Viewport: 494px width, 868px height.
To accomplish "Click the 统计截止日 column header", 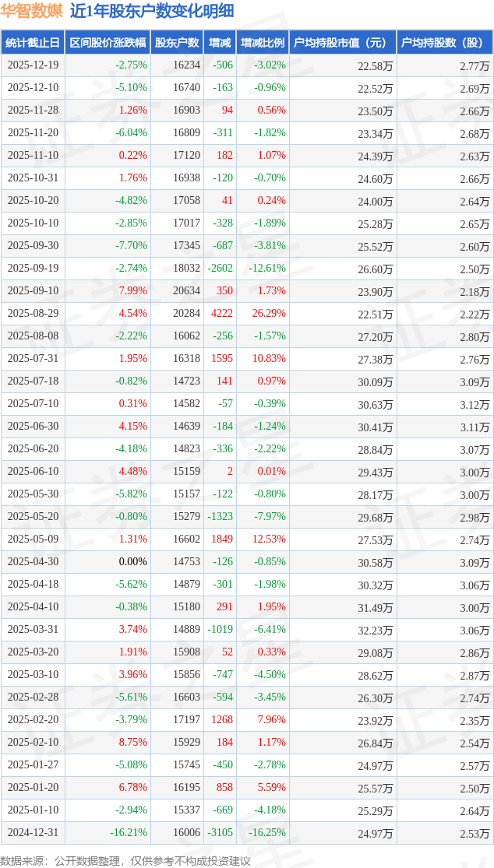I will tap(33, 43).
